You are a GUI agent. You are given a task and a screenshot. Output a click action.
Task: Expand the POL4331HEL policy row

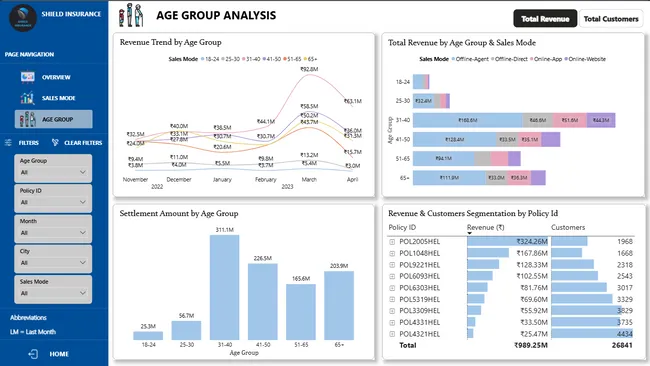[x=392, y=322]
